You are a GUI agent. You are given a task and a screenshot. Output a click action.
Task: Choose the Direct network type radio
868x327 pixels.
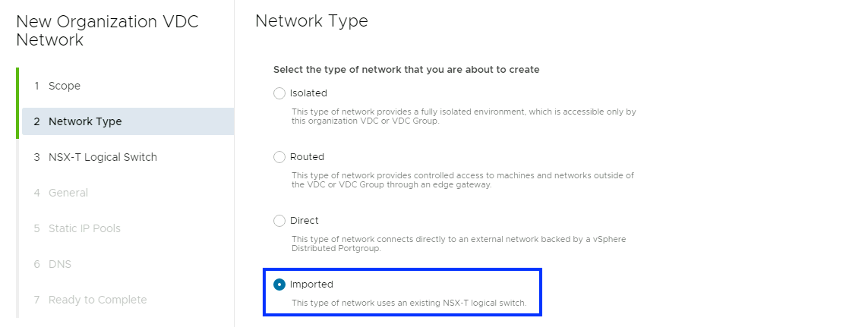pos(279,221)
